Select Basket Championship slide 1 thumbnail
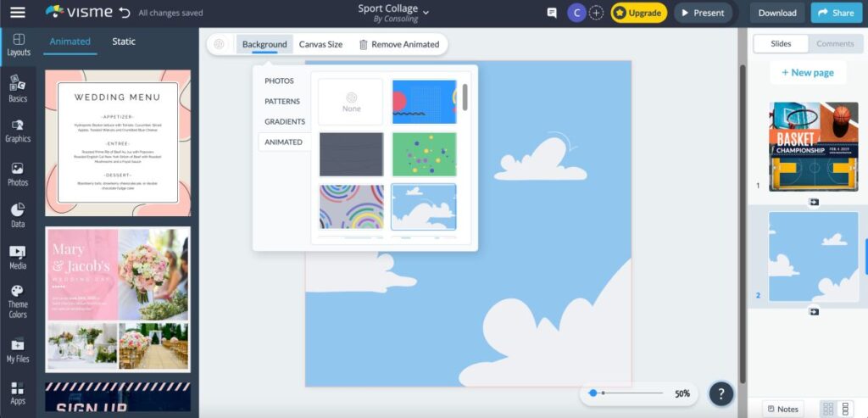The image size is (868, 418). (x=814, y=147)
